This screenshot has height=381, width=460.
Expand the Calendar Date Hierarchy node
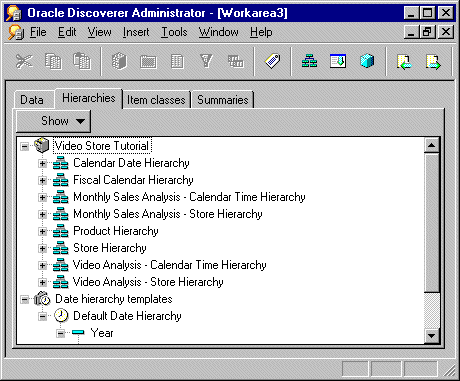(42, 164)
